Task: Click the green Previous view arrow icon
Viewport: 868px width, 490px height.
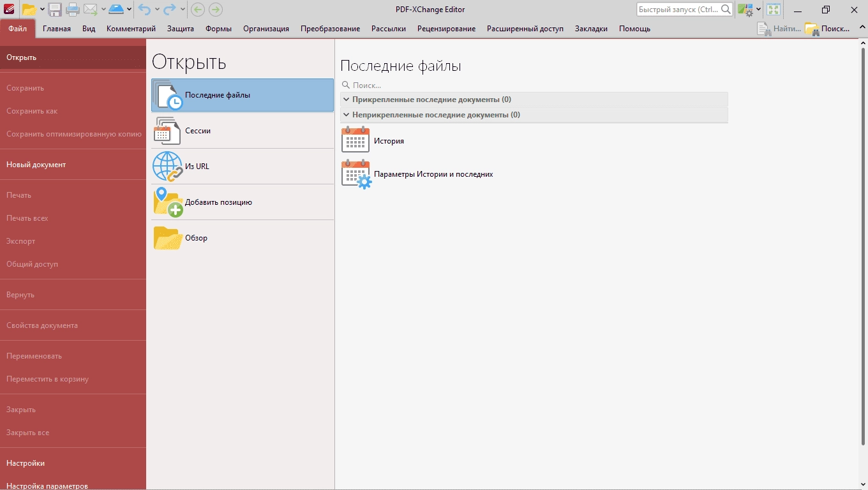Action: point(198,9)
